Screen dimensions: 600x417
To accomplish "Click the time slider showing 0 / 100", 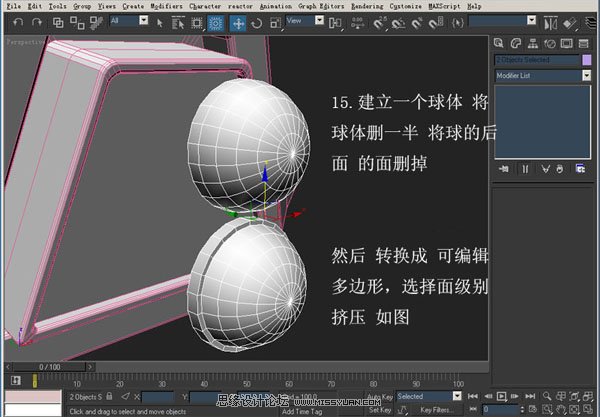I will click(x=49, y=367).
